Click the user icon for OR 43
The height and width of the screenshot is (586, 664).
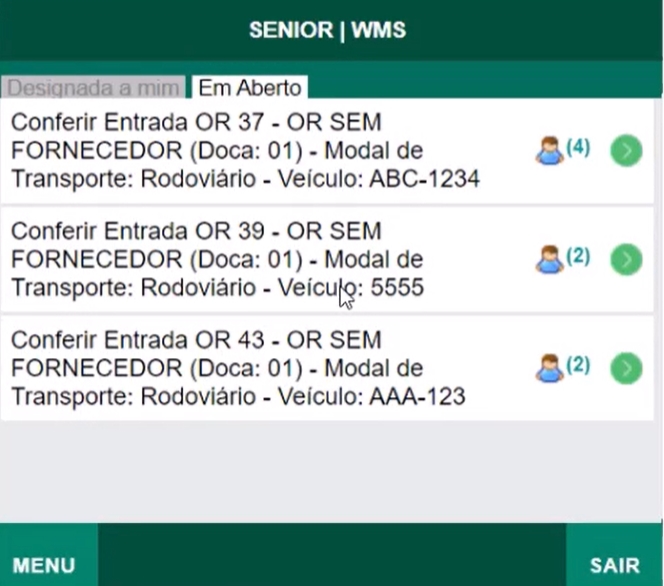[549, 367]
